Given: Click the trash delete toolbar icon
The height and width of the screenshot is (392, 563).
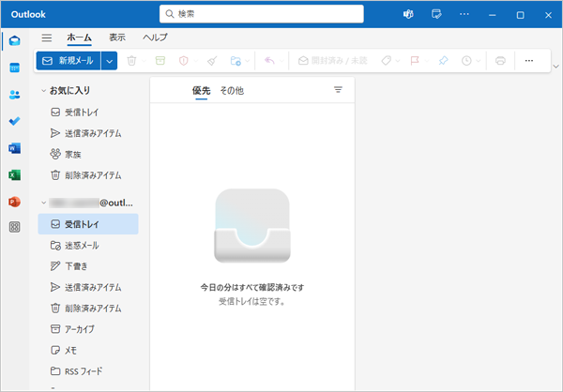Looking at the screenshot, I should 131,61.
